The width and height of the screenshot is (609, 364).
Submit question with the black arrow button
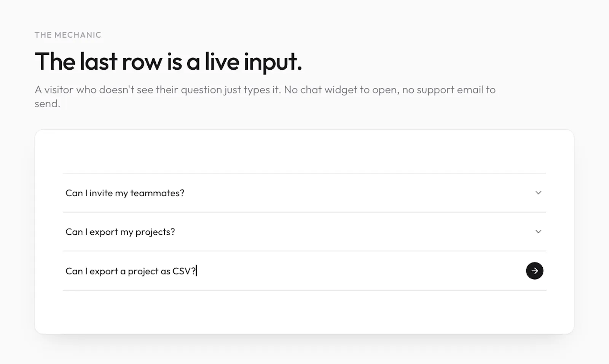pyautogui.click(x=534, y=271)
